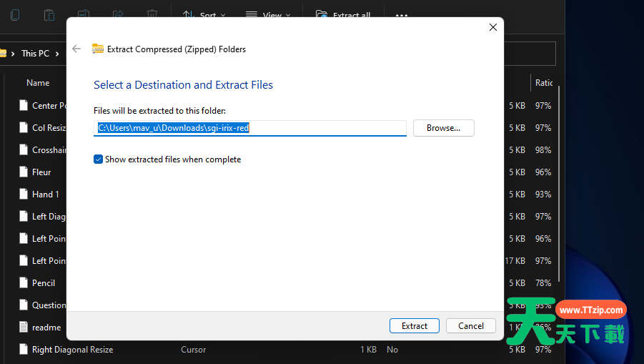Select the readme text file icon
Viewport: 644px width, 364px height.
[x=24, y=328]
